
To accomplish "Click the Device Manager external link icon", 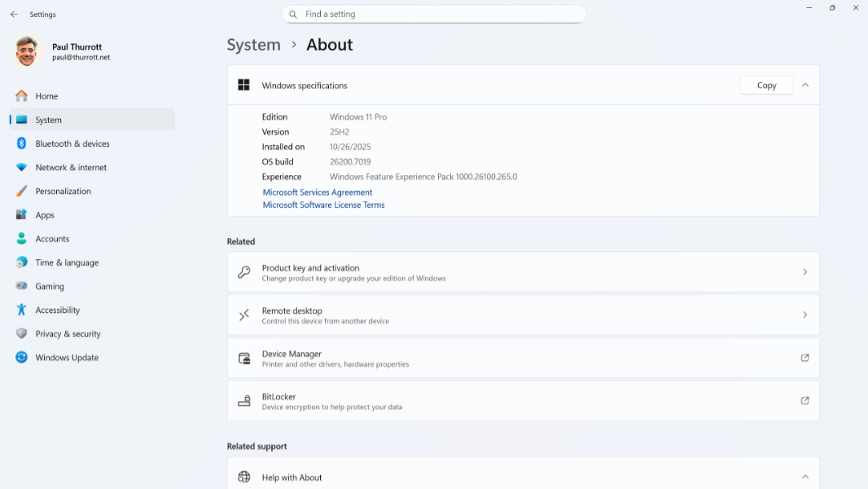I will pyautogui.click(x=804, y=358).
